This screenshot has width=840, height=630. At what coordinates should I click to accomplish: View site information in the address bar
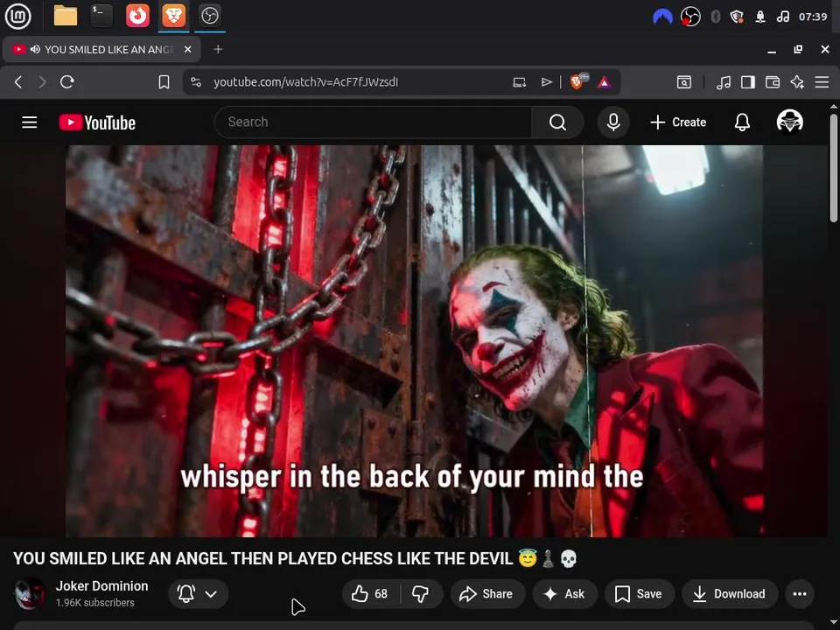(x=196, y=82)
